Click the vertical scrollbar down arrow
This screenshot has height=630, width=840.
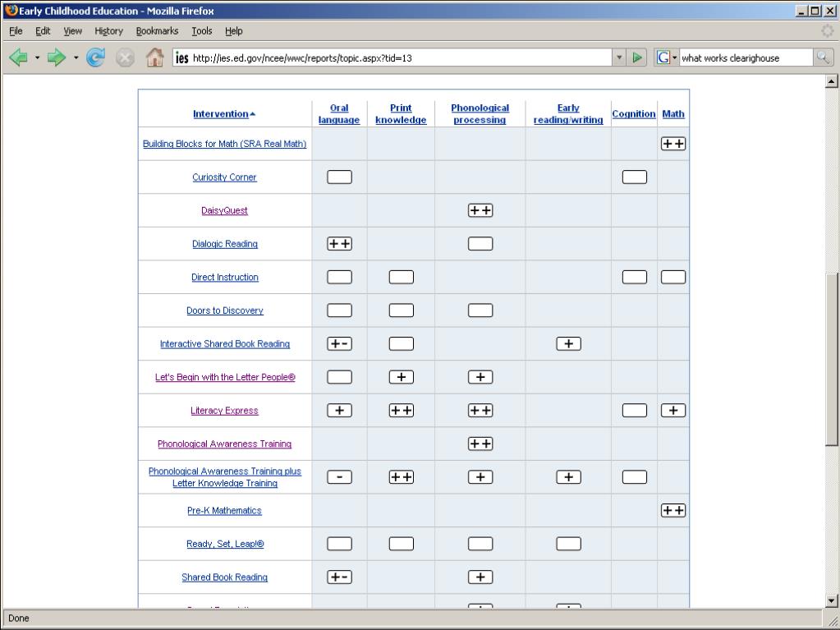tap(831, 600)
